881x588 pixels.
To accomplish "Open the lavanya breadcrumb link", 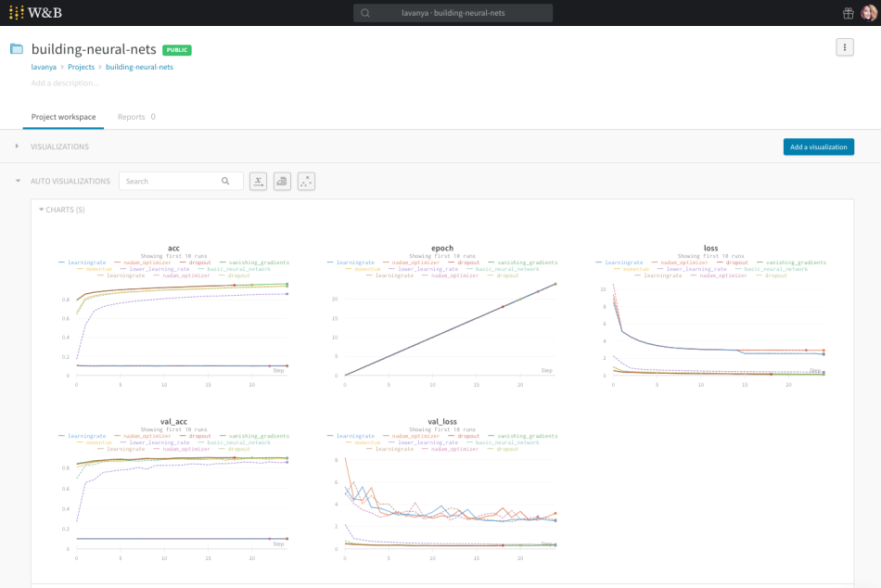I will point(44,67).
